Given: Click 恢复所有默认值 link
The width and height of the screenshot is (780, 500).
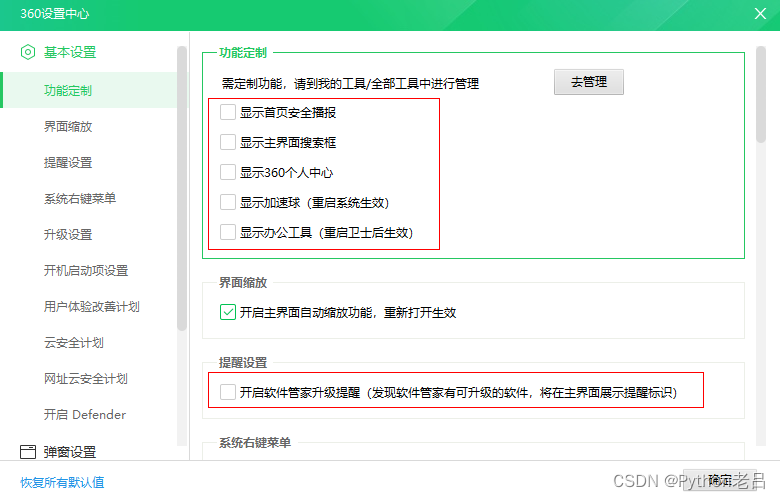Looking at the screenshot, I should (x=62, y=482).
